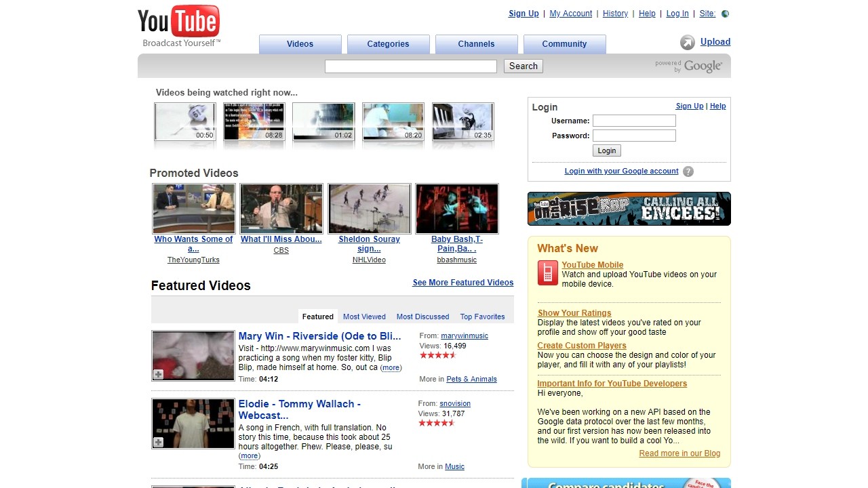
Task: Click Help link in top navigation
Action: pos(647,14)
